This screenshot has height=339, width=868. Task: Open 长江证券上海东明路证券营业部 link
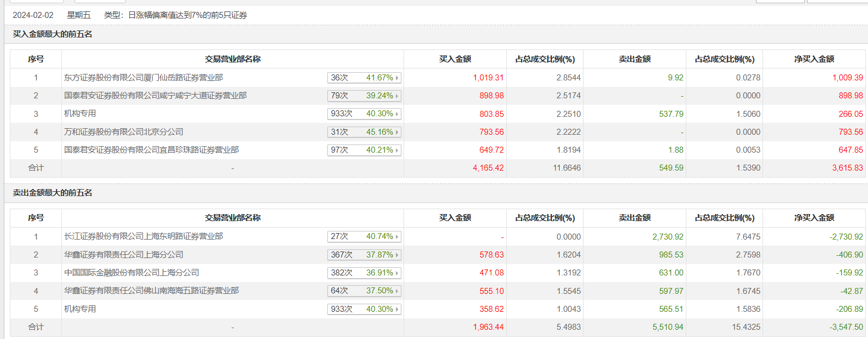144,236
